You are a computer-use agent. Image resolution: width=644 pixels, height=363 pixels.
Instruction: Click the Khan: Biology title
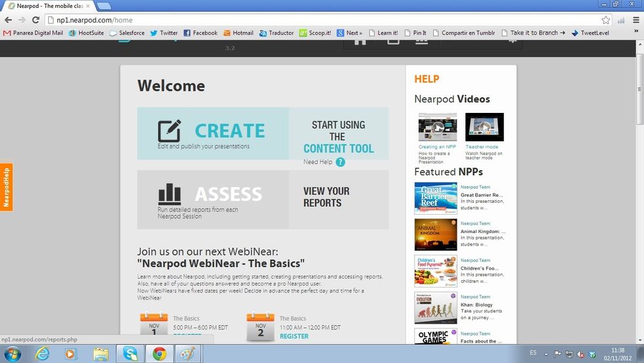pyautogui.click(x=476, y=305)
